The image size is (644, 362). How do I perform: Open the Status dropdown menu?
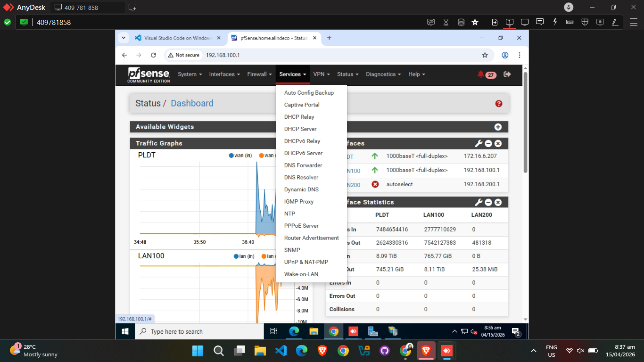(x=348, y=74)
